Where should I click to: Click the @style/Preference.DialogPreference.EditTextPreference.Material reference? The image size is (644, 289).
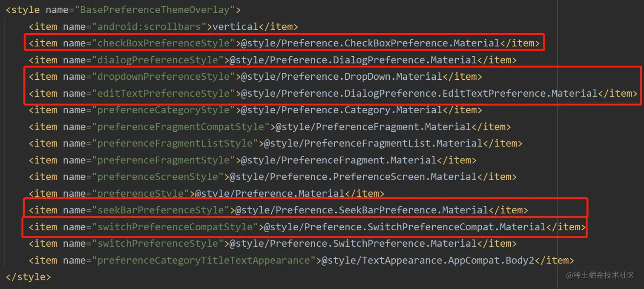pyautogui.click(x=419, y=93)
